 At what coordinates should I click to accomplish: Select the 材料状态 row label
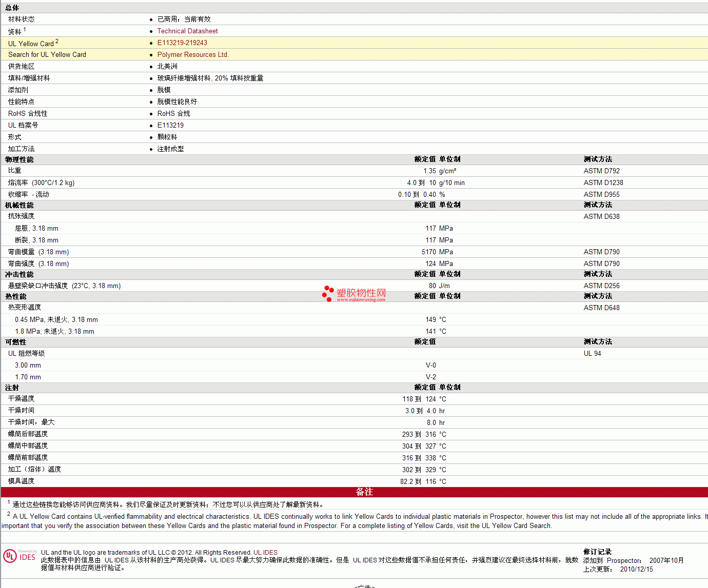click(x=22, y=19)
